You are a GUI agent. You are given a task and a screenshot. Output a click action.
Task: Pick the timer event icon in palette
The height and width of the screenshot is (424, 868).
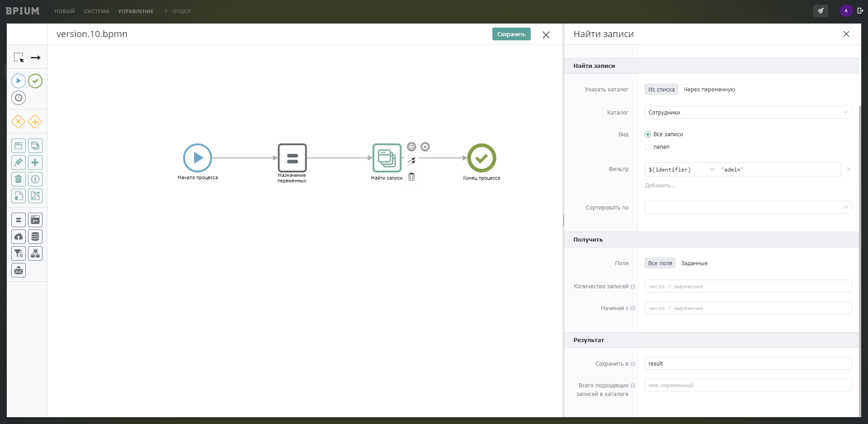pyautogui.click(x=19, y=98)
